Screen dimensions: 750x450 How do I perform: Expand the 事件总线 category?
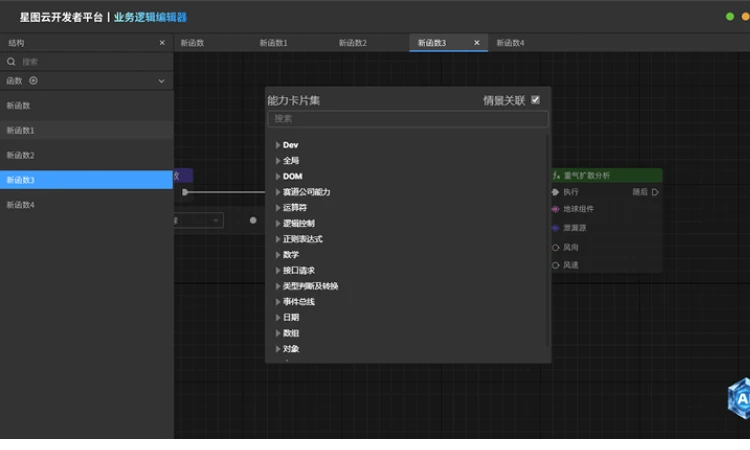point(278,302)
